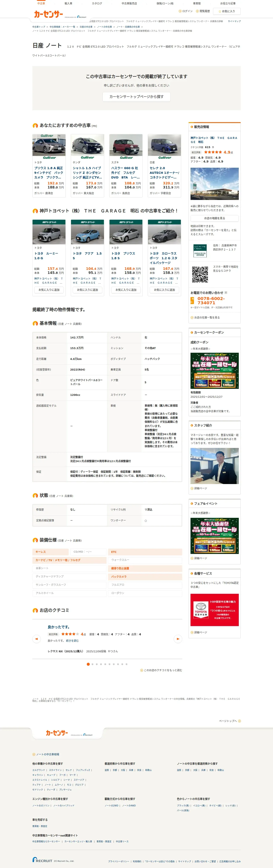
Task: Click the footer カーセンサー logo
Action: 57,733
